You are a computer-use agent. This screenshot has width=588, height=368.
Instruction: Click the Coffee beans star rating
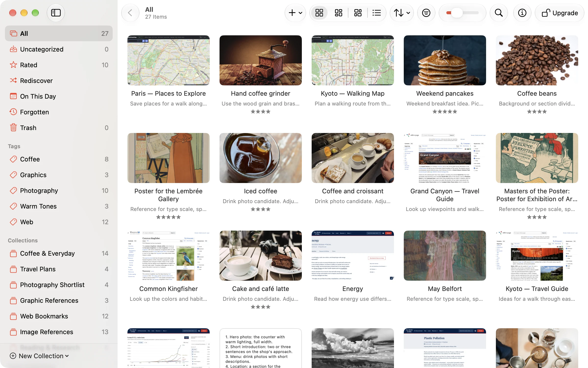[537, 112]
